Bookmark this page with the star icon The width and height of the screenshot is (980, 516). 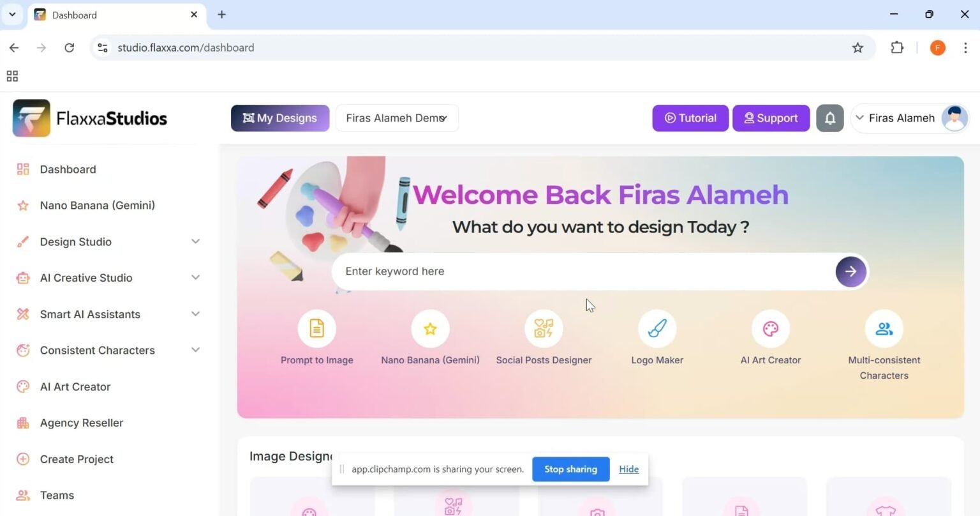coord(857,48)
